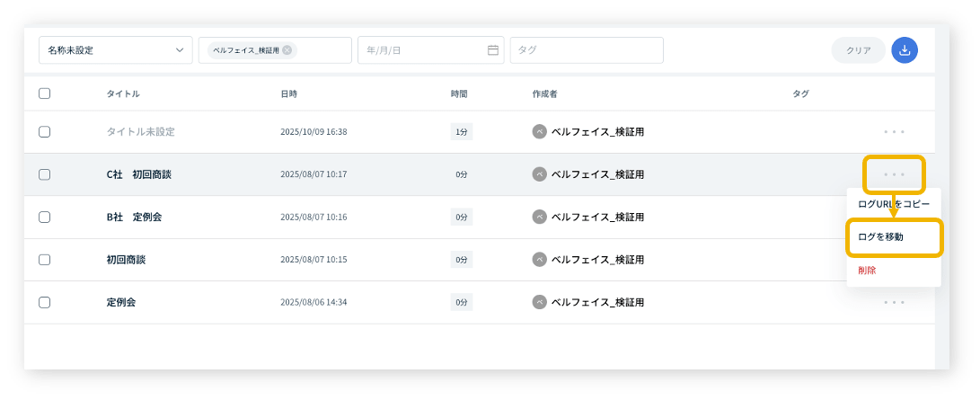Screen dimensions: 980x400
Task: Open three-dot menu for タイトル未設定 row
Action: click(894, 131)
